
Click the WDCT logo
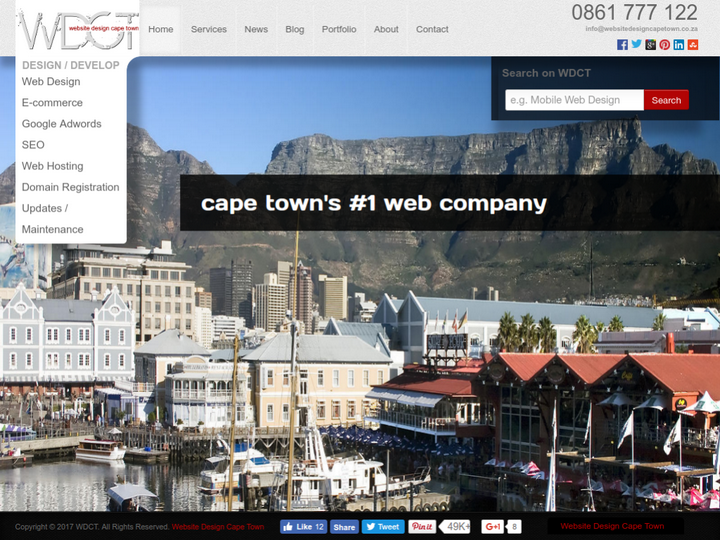[77, 29]
